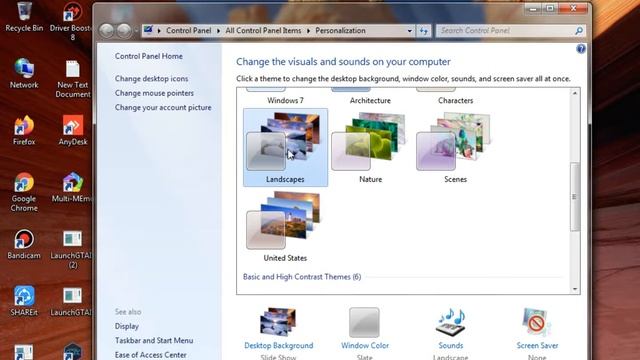Click the theme list scroll down arrow
Image resolution: width=640 pixels, height=360 pixels.
pos(574,289)
